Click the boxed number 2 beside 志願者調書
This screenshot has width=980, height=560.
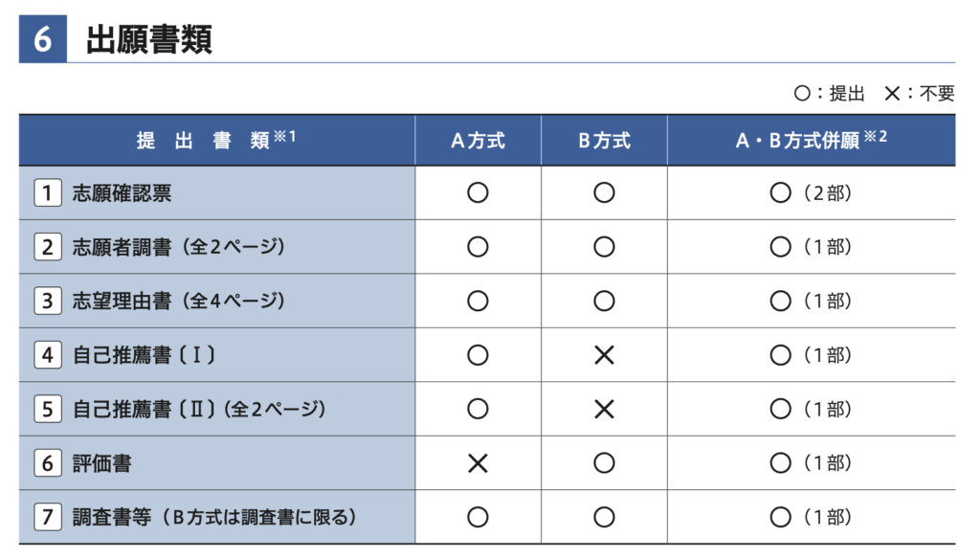pyautogui.click(x=47, y=247)
